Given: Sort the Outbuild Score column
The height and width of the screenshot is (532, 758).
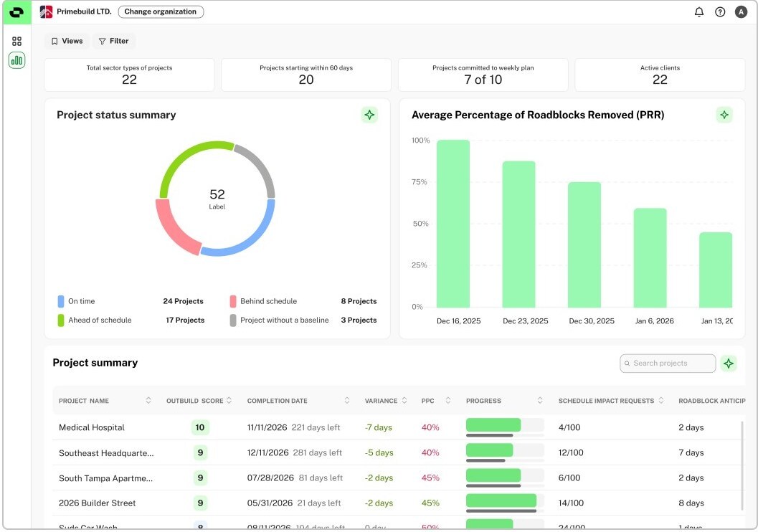Looking at the screenshot, I should [229, 401].
